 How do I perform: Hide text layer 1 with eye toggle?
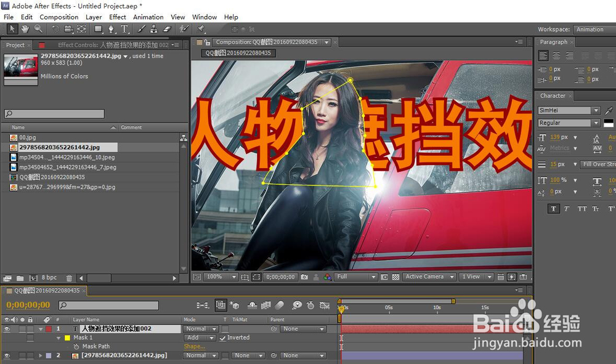coord(7,329)
